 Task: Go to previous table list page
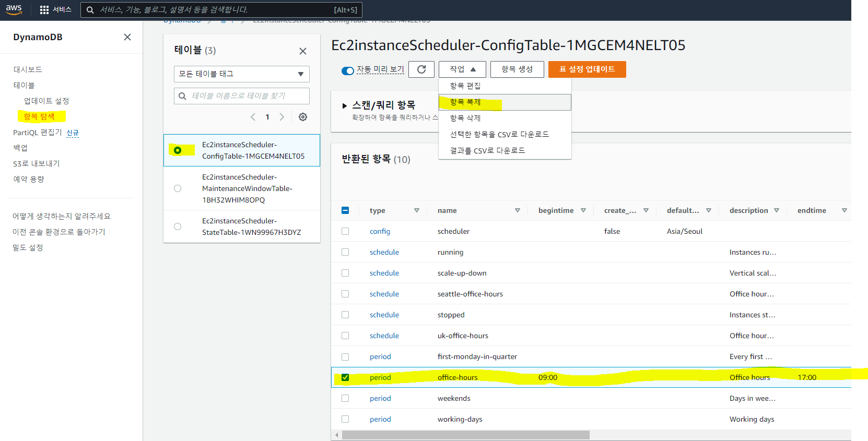pyautogui.click(x=253, y=117)
